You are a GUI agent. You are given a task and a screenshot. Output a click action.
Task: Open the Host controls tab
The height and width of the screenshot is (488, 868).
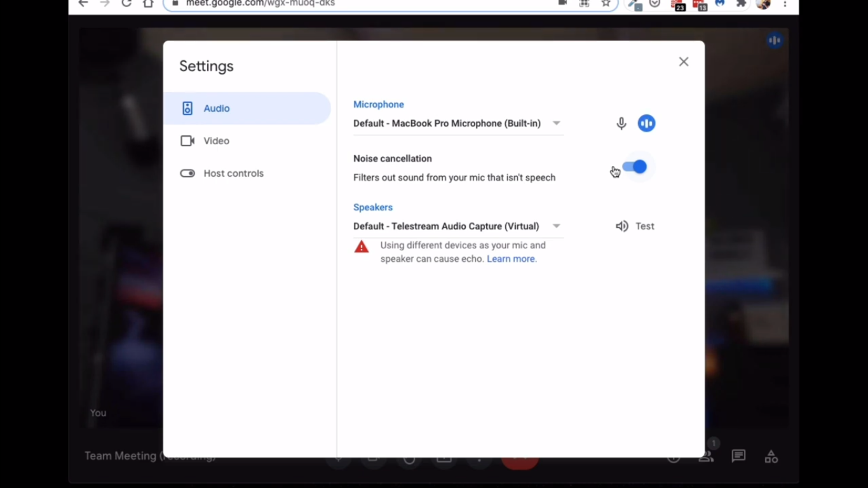247,173
